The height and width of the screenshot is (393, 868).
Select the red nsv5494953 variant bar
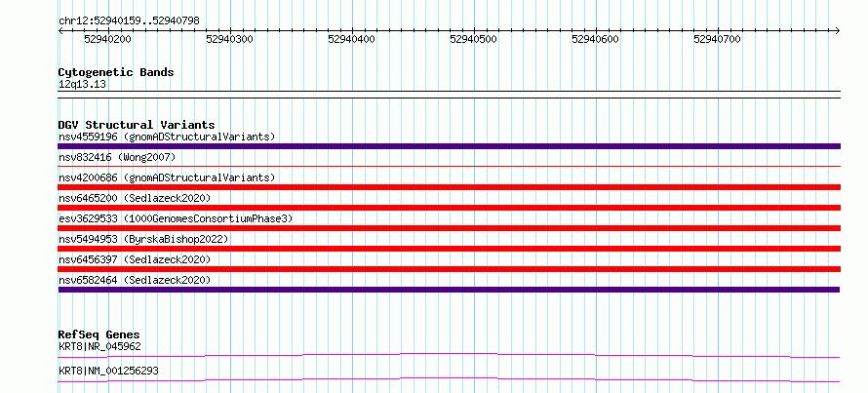click(x=449, y=249)
